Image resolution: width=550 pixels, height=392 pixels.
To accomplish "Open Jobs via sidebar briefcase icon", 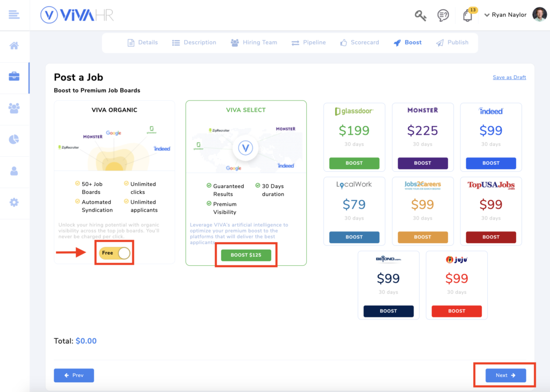I will 14,76.
